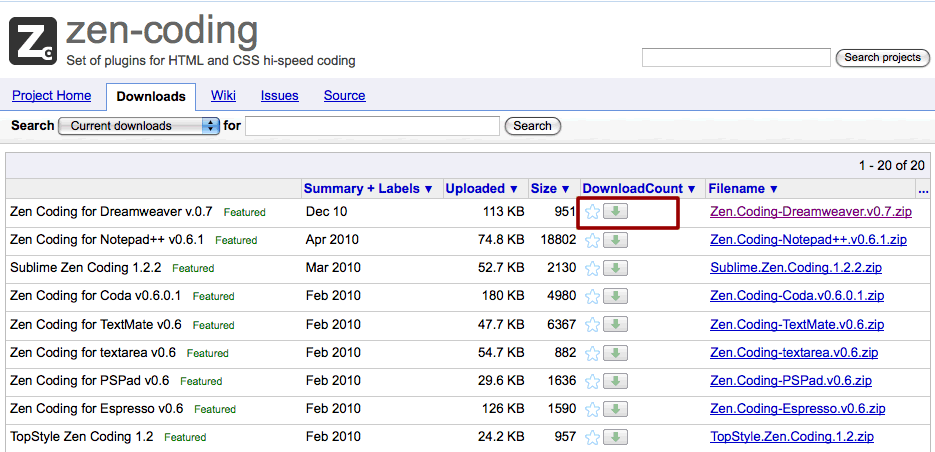Click the Search button beside downloads query field
Image resolution: width=935 pixels, height=452 pixels.
(532, 126)
